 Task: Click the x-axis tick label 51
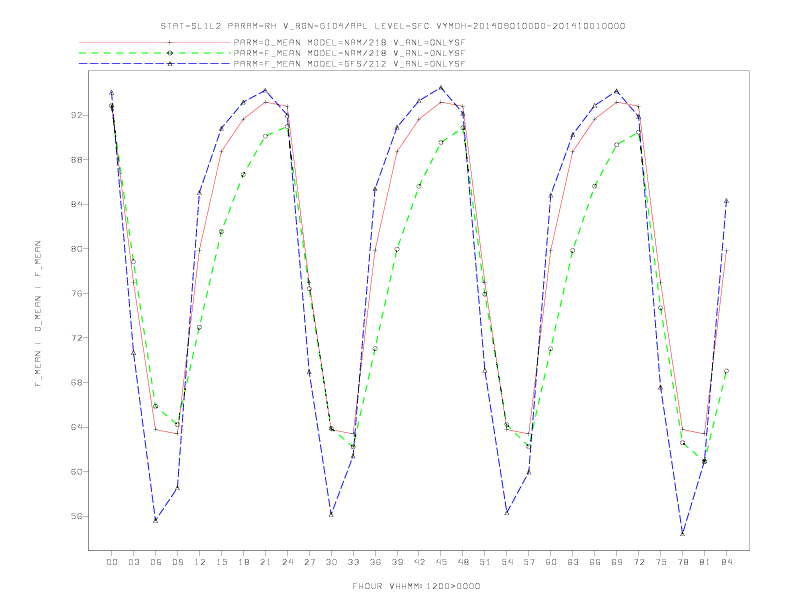coord(485,562)
